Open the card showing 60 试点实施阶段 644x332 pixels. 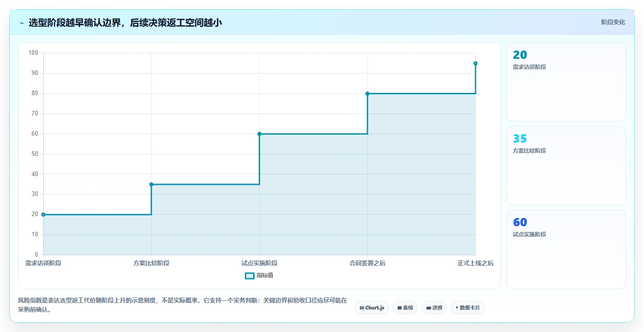(566, 249)
